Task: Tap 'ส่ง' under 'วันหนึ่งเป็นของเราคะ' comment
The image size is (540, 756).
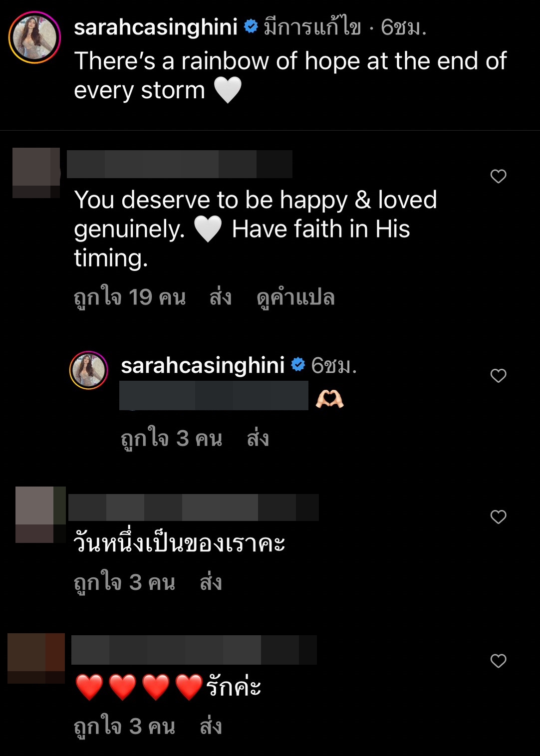Action: [211, 582]
